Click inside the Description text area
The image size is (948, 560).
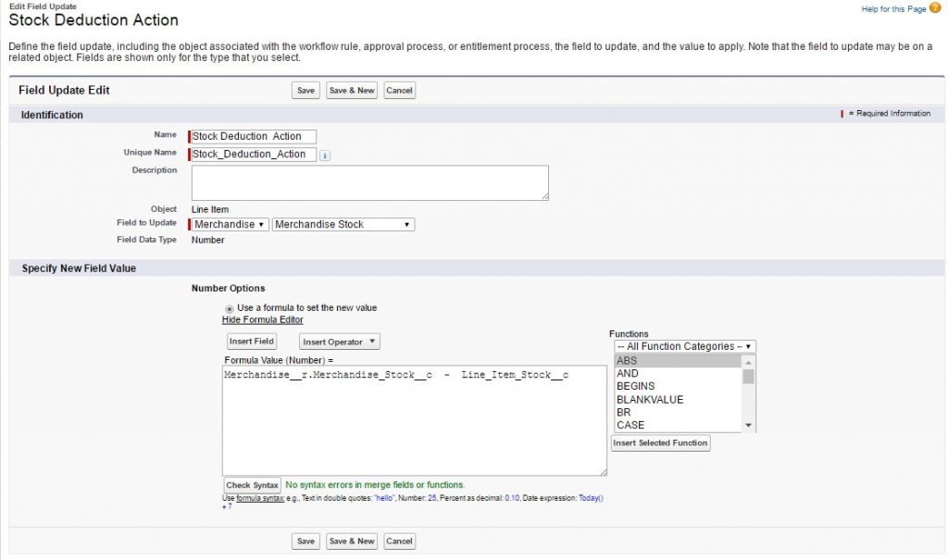[x=369, y=182]
